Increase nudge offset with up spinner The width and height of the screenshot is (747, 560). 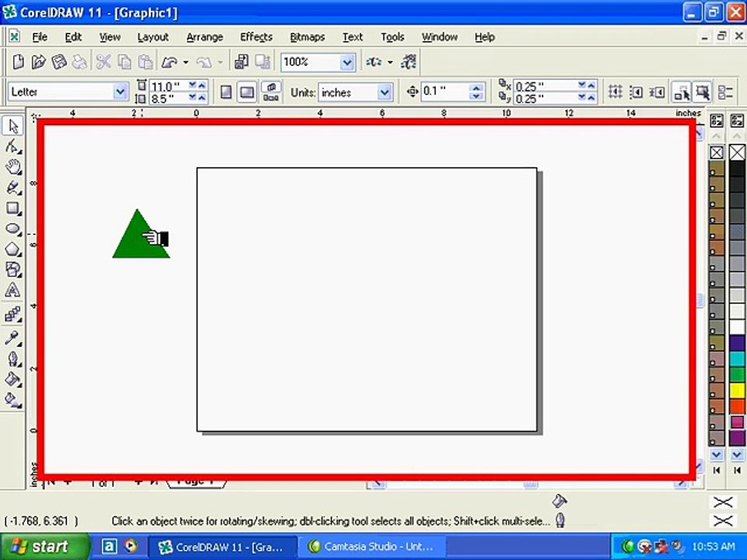coord(476,87)
